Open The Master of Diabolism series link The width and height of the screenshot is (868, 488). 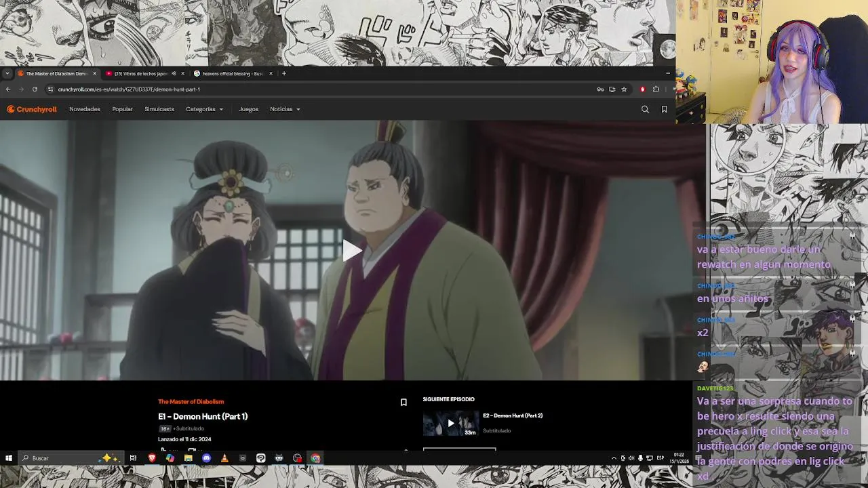pos(191,402)
